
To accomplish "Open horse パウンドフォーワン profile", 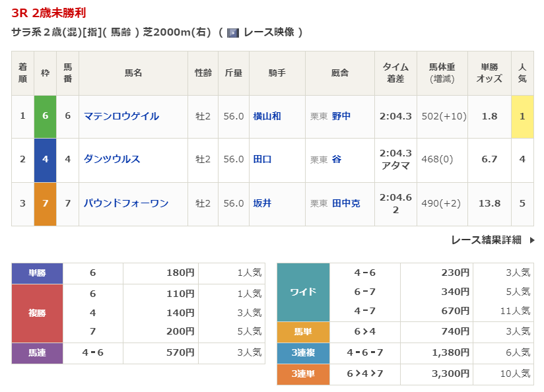I will coord(126,203).
